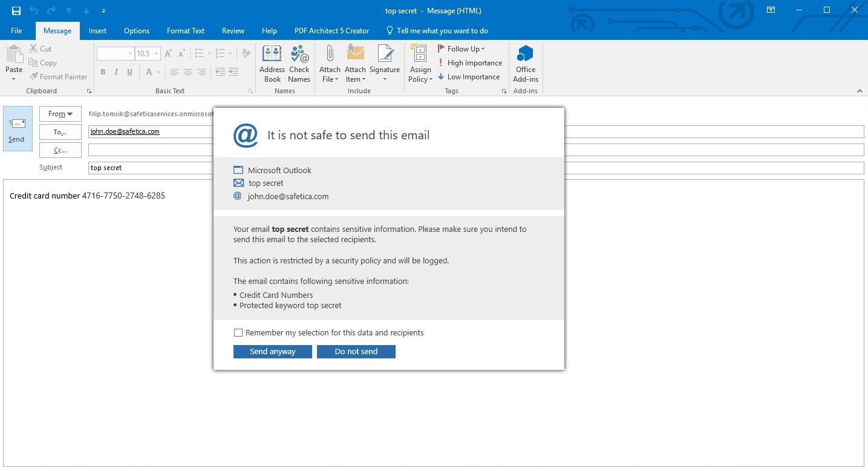Switch to the Insert tab
This screenshot has width=868, height=471.
(x=97, y=31)
